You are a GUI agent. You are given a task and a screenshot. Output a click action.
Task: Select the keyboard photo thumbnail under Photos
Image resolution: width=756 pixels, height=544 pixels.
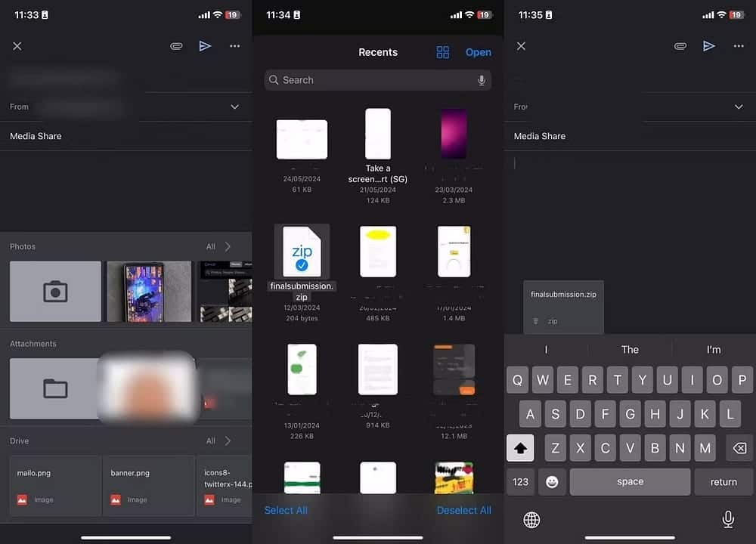tap(225, 292)
